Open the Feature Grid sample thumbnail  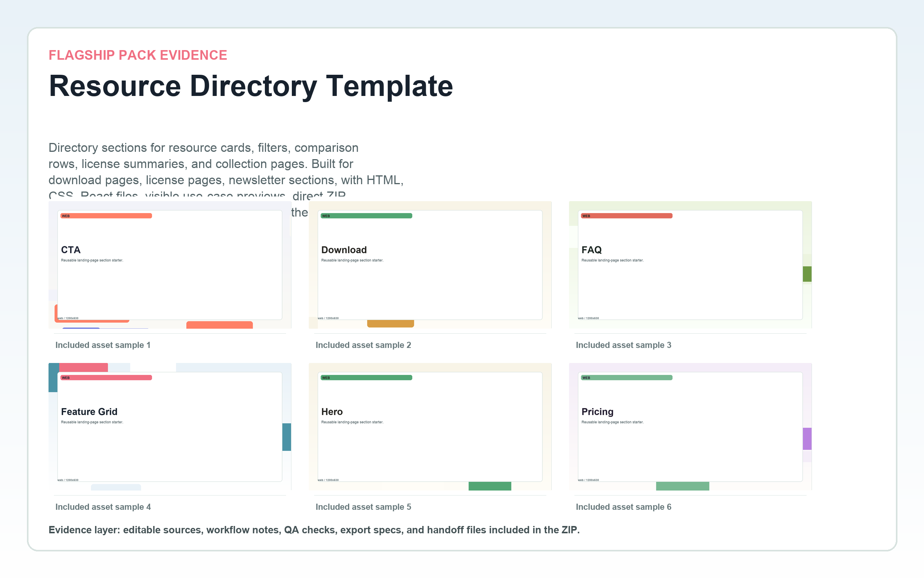coord(170,427)
